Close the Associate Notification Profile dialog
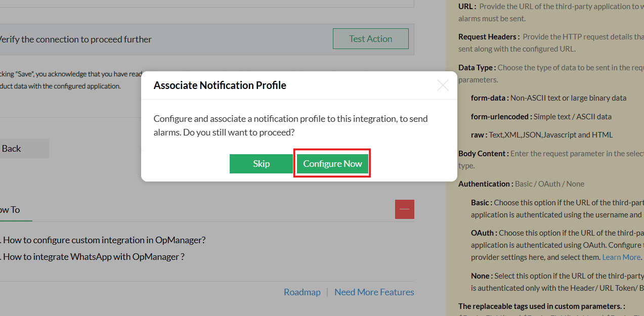644x316 pixels. tap(442, 85)
